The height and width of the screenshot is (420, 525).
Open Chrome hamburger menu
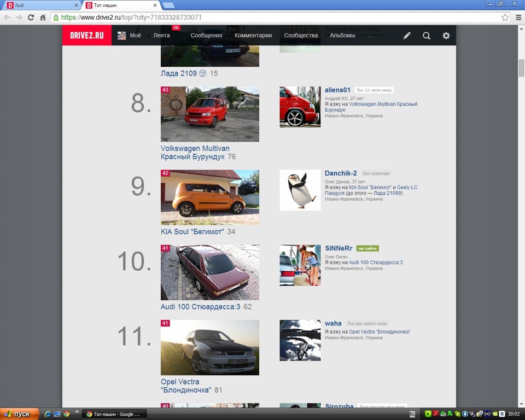[x=518, y=17]
